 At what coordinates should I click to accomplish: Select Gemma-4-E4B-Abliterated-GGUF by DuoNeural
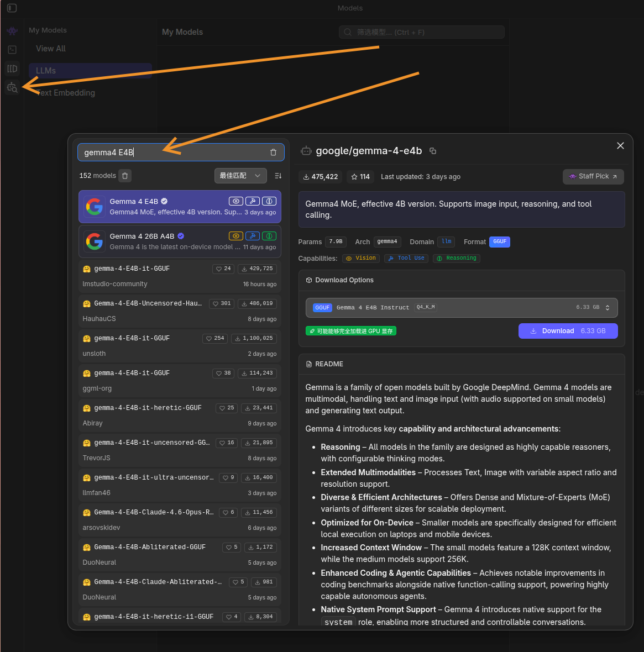pos(180,555)
